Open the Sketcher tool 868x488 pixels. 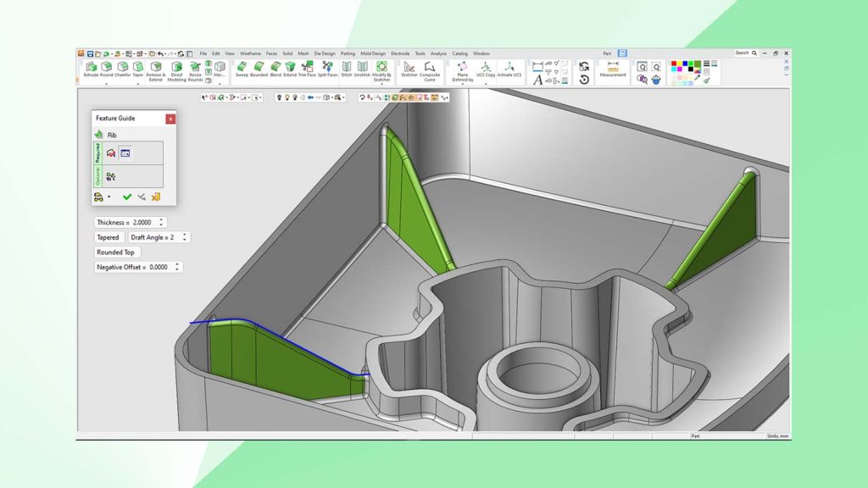pos(410,68)
